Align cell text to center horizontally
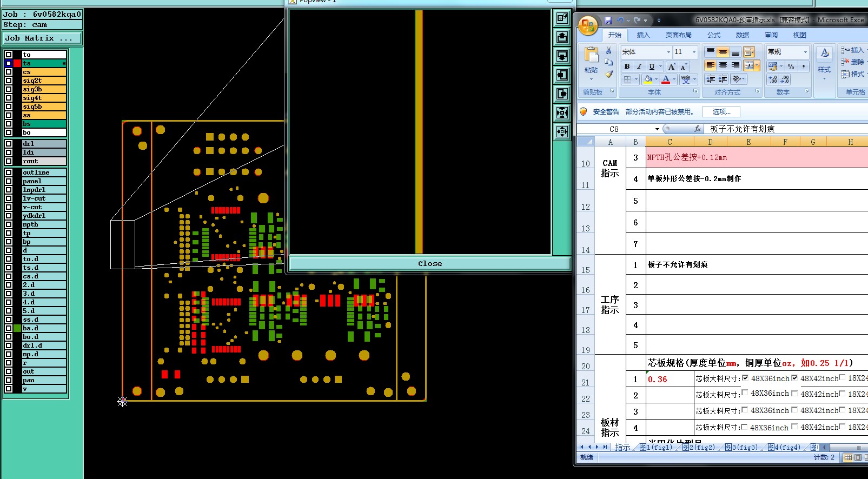Screen dimensions: 868x479 pyautogui.click(x=723, y=65)
